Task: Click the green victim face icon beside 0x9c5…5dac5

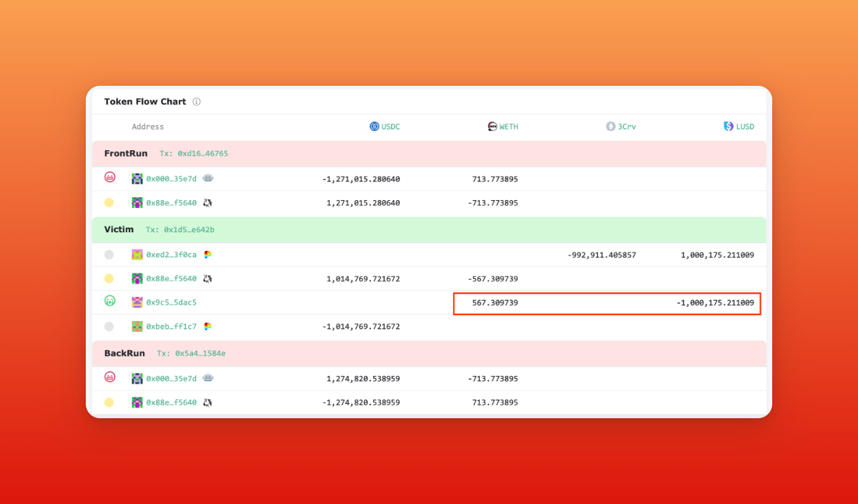Action: tap(109, 302)
